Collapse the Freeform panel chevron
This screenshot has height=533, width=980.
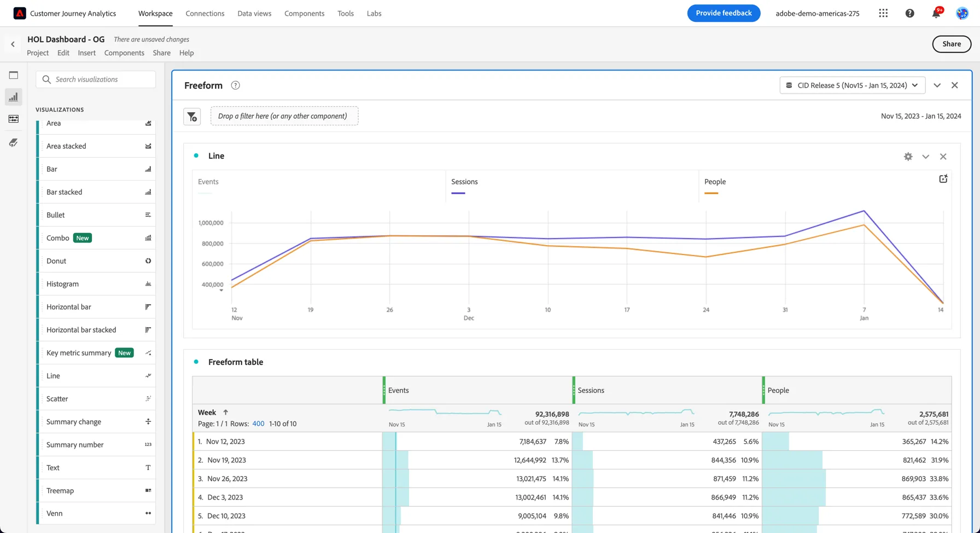pyautogui.click(x=937, y=85)
